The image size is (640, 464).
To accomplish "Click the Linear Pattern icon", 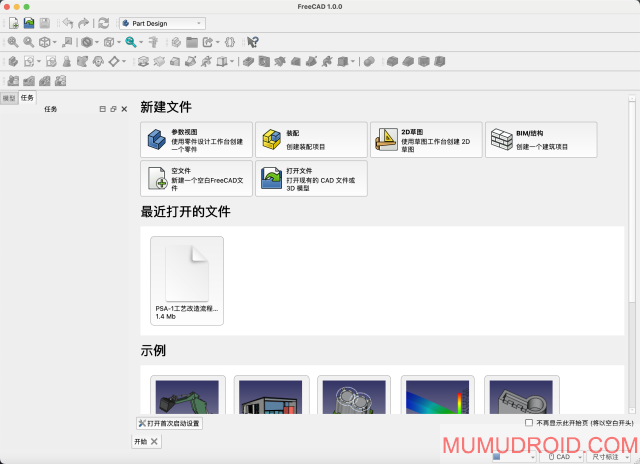I will [29, 81].
